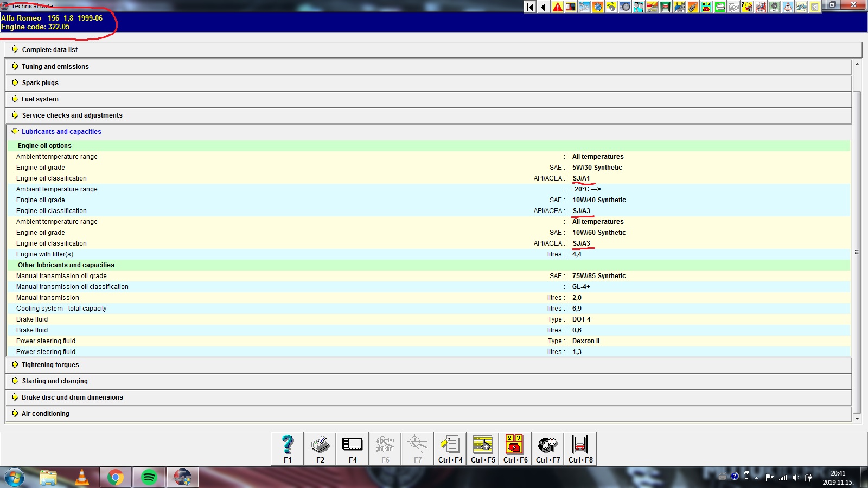The width and height of the screenshot is (868, 488).
Task: Click the Ctrl+F4 notes page button
Action: (450, 448)
